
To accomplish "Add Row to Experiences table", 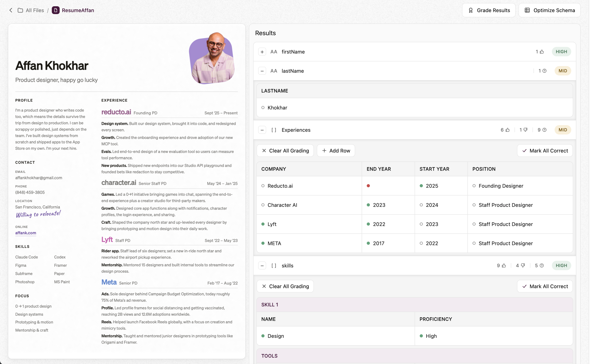I will pos(335,151).
